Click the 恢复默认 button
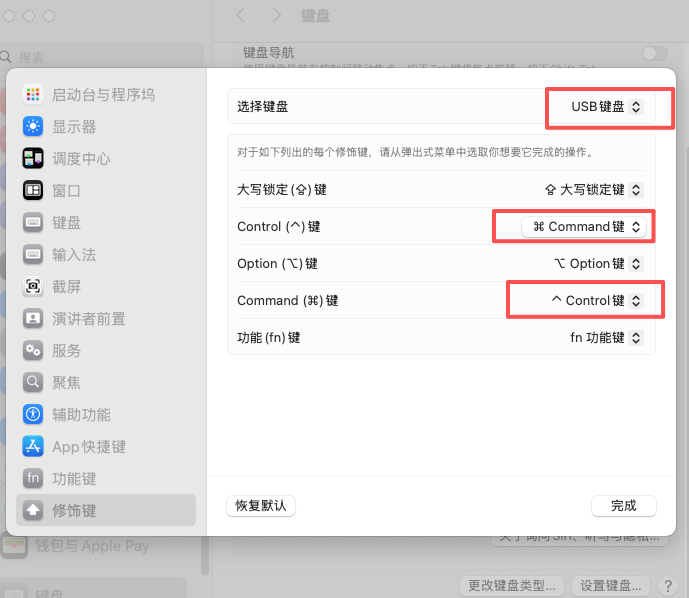This screenshot has width=689, height=598. click(261, 506)
